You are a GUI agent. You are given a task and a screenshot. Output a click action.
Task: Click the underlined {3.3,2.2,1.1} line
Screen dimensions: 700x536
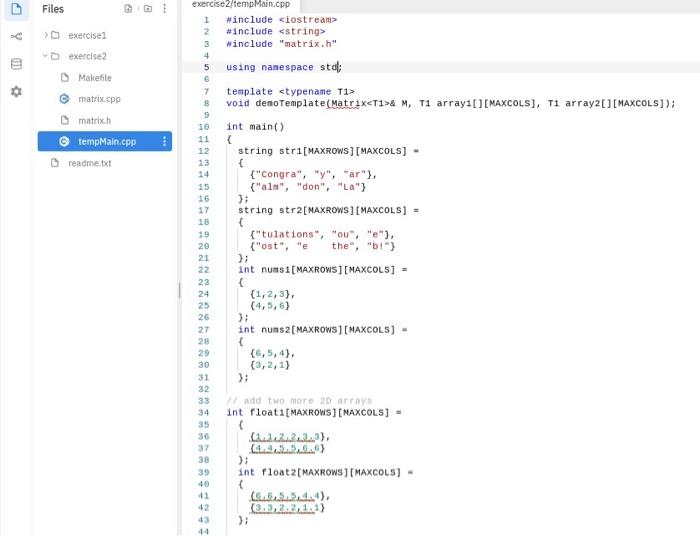[287, 508]
